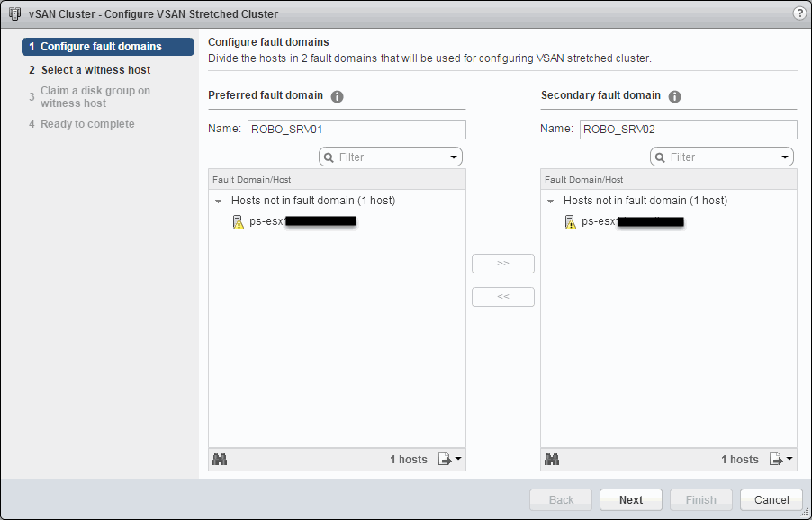This screenshot has height=520, width=812.
Task: Move host right with >> button
Action: [x=503, y=264]
